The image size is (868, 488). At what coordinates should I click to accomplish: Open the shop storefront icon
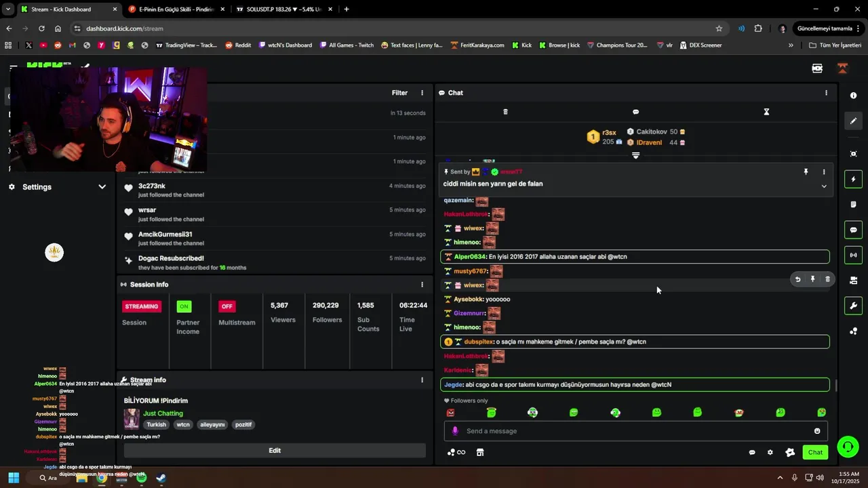coord(480,452)
